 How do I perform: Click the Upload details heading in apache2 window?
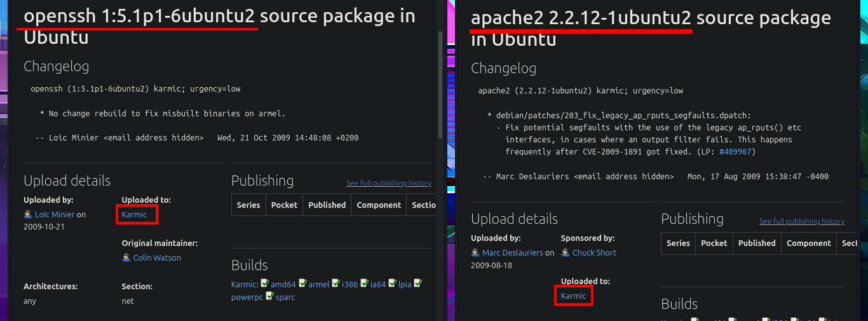(514, 219)
